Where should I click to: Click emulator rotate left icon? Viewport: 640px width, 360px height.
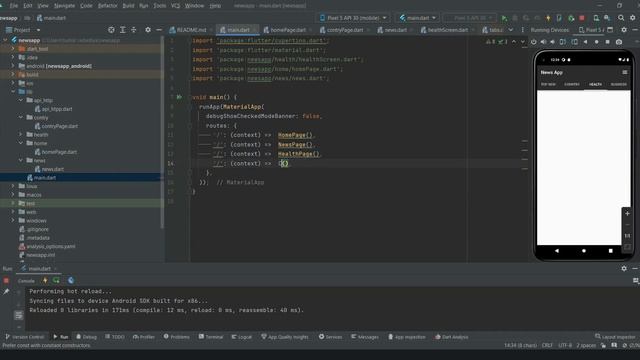[x=563, y=42]
